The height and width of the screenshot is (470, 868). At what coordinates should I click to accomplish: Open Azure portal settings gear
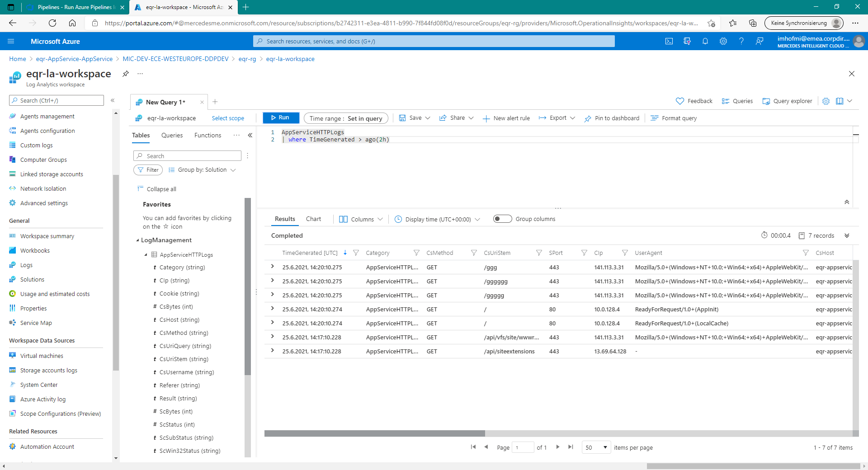click(x=723, y=41)
